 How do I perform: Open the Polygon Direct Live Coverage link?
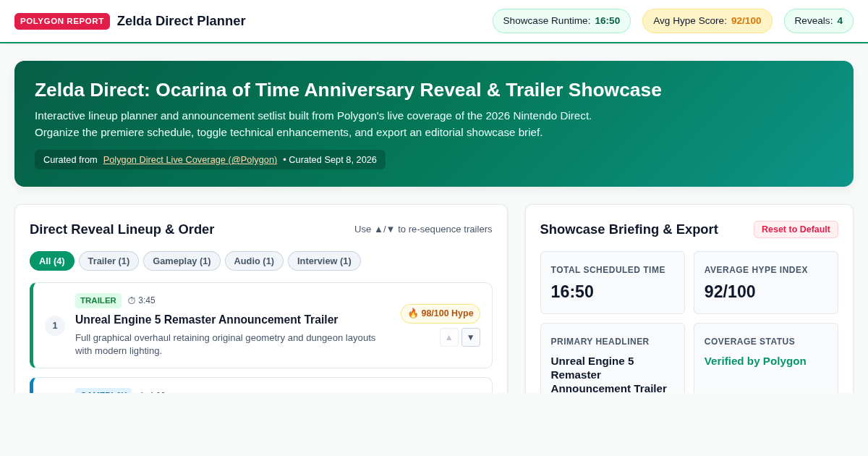190,159
